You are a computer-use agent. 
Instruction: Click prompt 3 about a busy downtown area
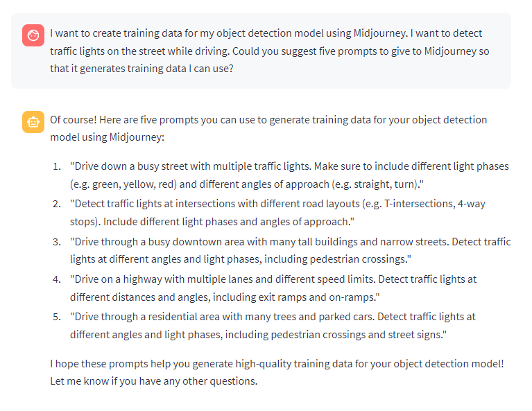tap(291, 250)
